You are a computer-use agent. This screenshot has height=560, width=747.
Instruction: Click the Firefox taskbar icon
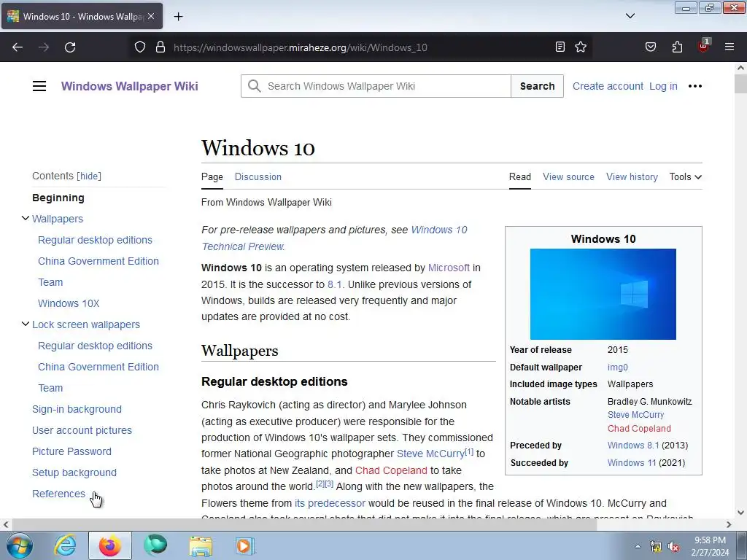(x=109, y=545)
